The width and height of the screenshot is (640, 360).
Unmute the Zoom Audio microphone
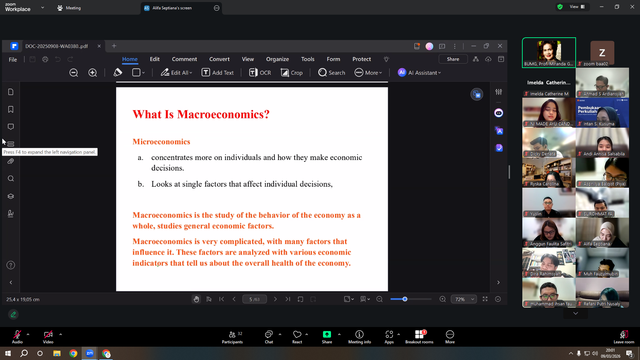point(17,337)
